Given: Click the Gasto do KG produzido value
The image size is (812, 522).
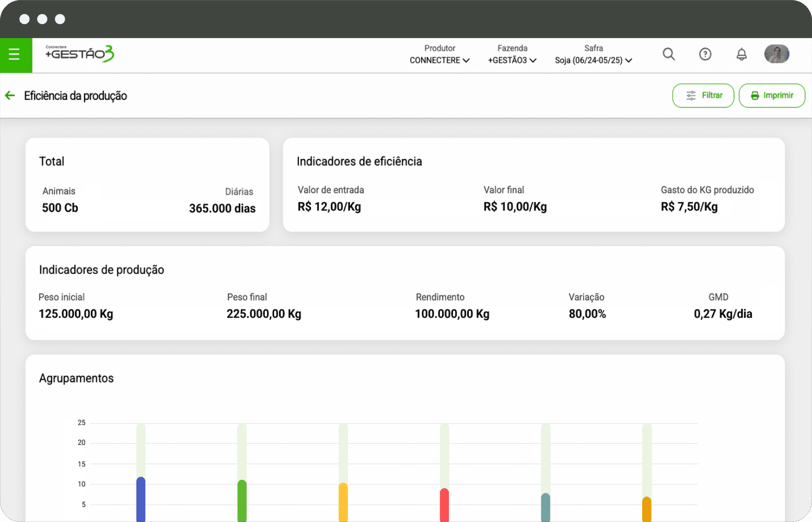Looking at the screenshot, I should [689, 207].
